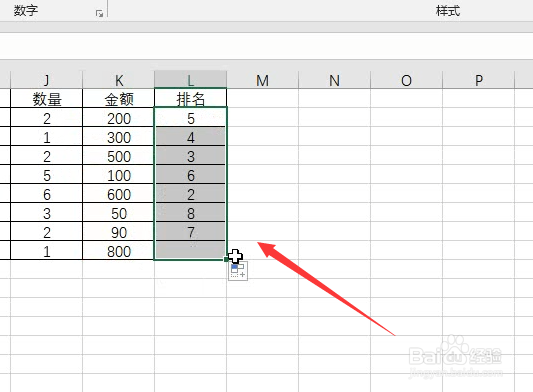Click the 金额 header cell
Viewport: 533px width, 392px height.
[119, 99]
